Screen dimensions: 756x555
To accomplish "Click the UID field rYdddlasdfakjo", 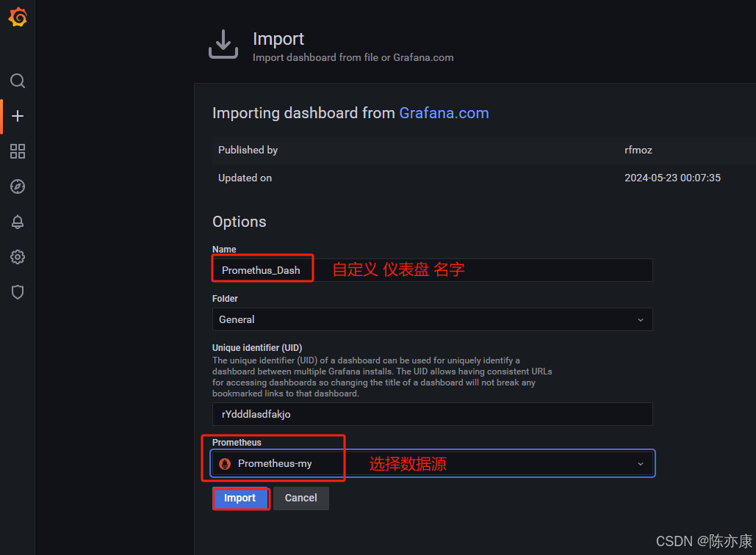I will [433, 414].
